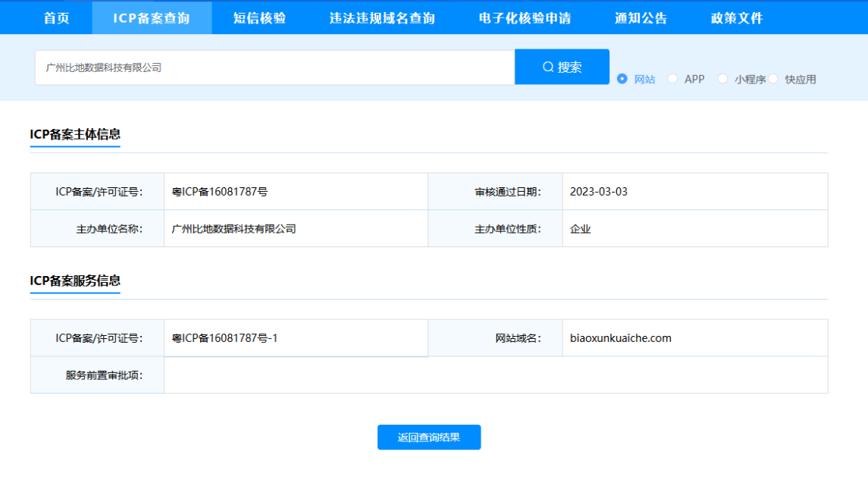Switch to ICP备案查询 tab
868x480 pixels.
click(152, 17)
